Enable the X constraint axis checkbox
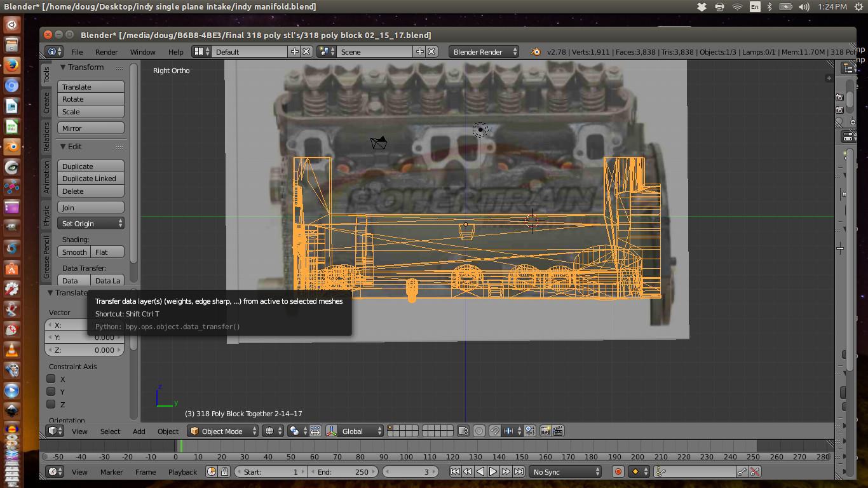This screenshot has width=868, height=488. pos(50,379)
